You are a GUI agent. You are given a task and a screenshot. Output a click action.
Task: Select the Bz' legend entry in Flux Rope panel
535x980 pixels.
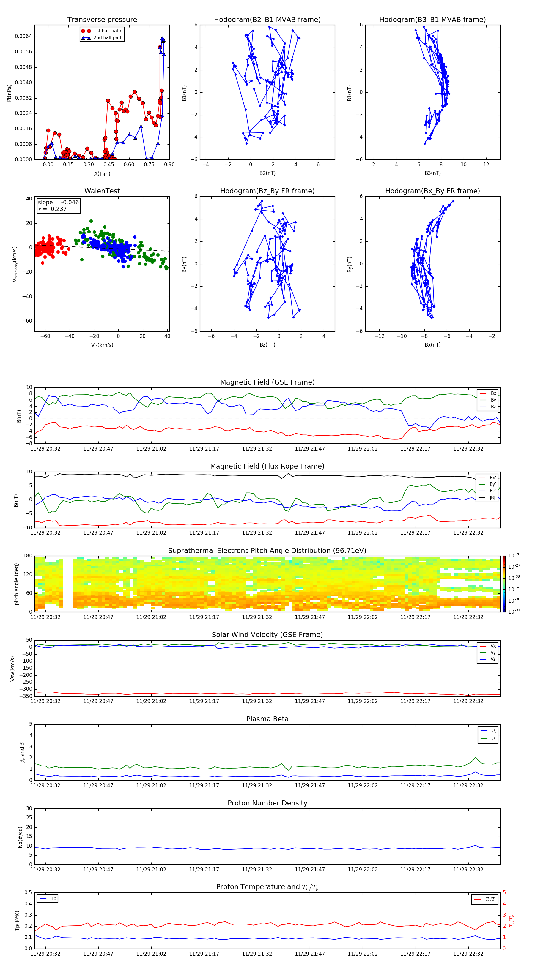(487, 491)
